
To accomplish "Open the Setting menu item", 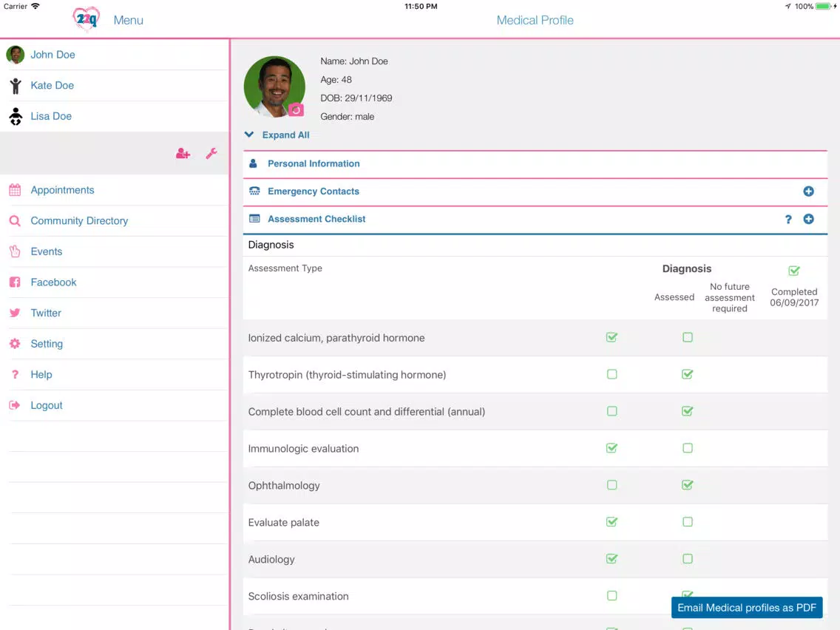I will point(115,344).
